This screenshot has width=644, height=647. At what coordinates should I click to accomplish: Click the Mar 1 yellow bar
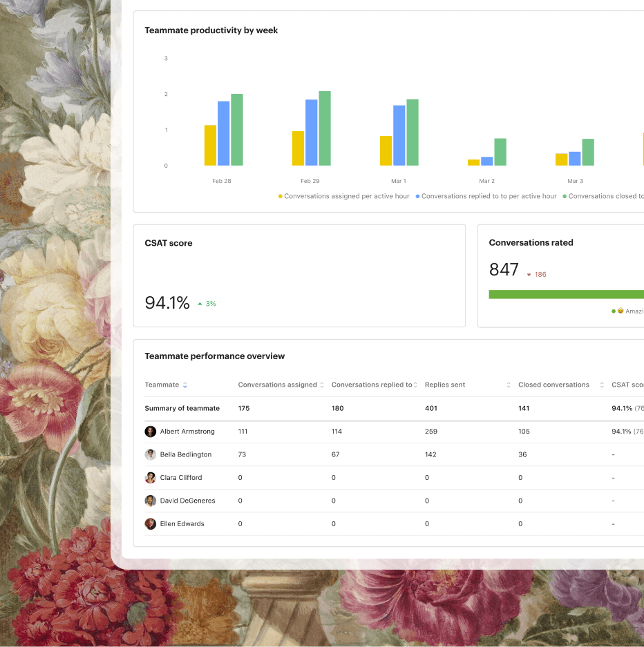(386, 151)
